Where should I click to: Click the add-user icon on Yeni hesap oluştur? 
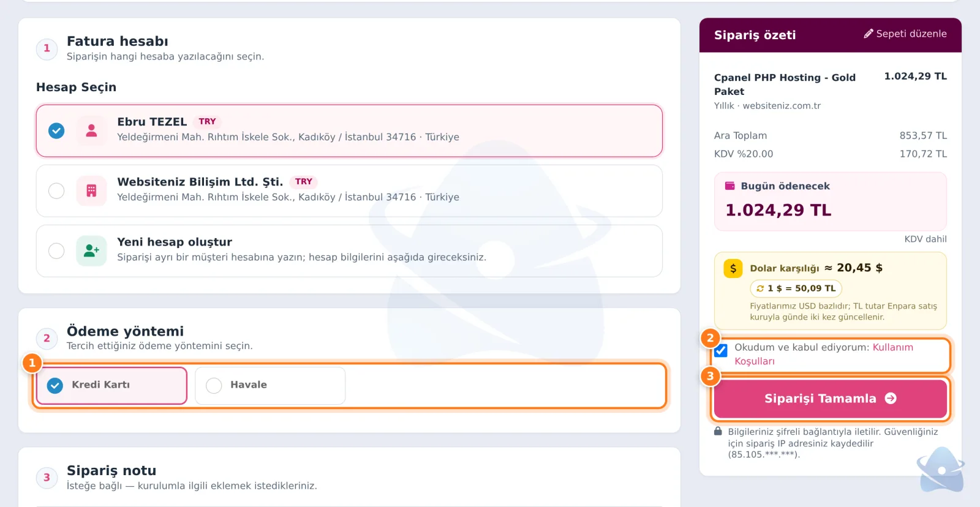(x=92, y=250)
